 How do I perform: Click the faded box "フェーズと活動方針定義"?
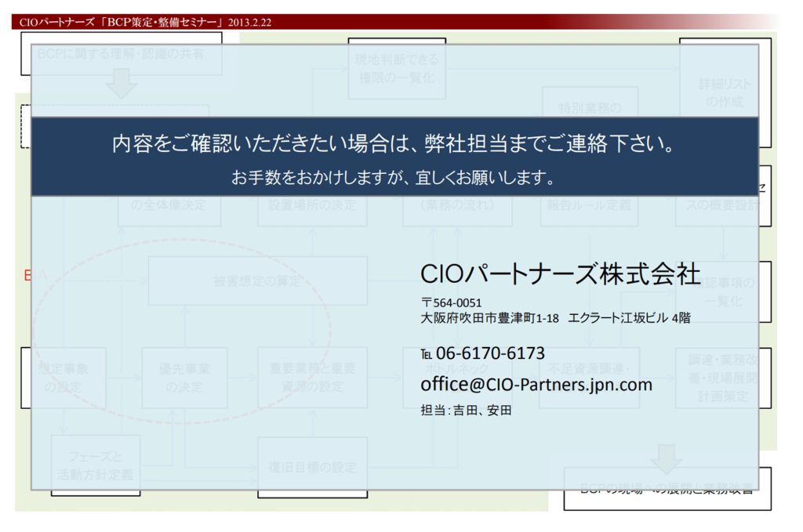click(x=95, y=465)
